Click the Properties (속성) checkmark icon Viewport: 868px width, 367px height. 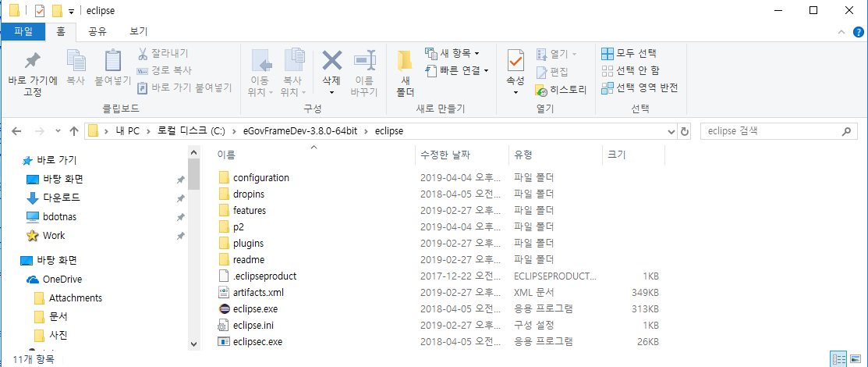pyautogui.click(x=515, y=59)
